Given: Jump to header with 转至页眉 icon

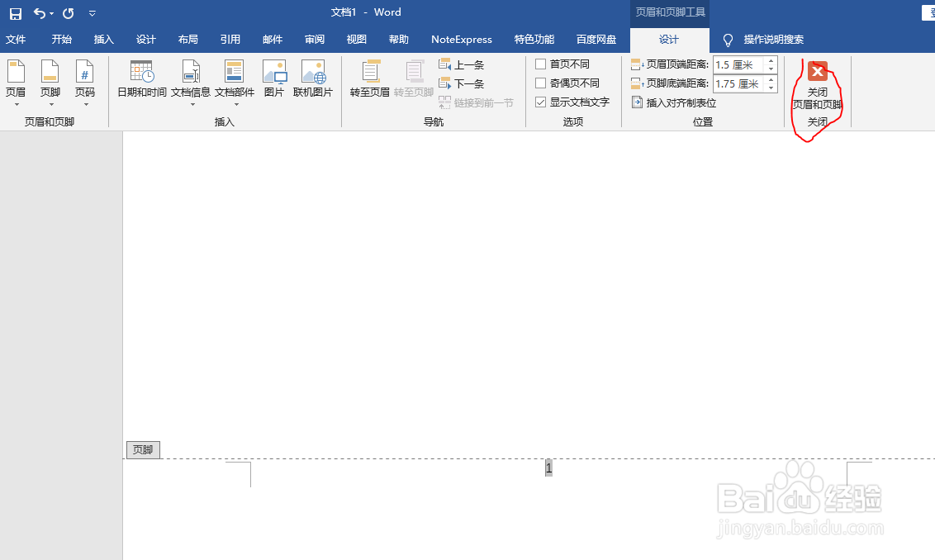Looking at the screenshot, I should click(368, 78).
